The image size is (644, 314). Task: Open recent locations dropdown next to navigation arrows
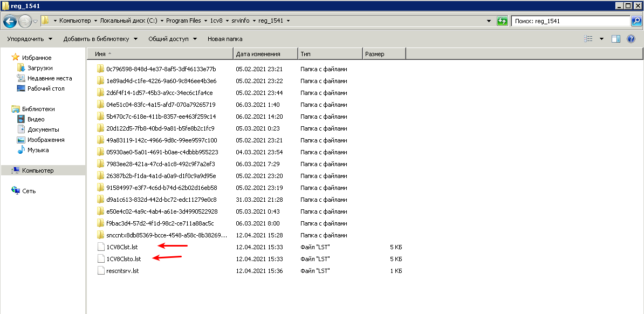tap(35, 21)
